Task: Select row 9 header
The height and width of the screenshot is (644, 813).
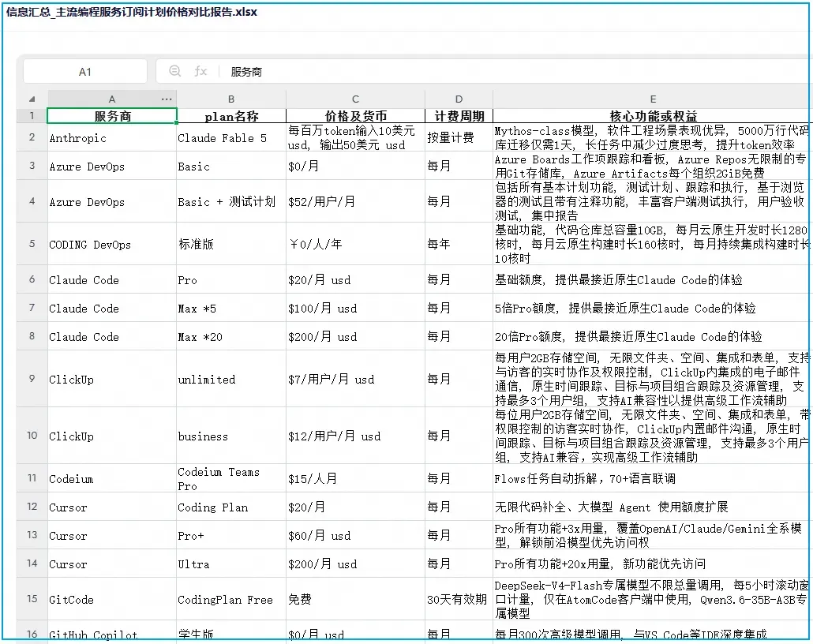Action: [32, 379]
